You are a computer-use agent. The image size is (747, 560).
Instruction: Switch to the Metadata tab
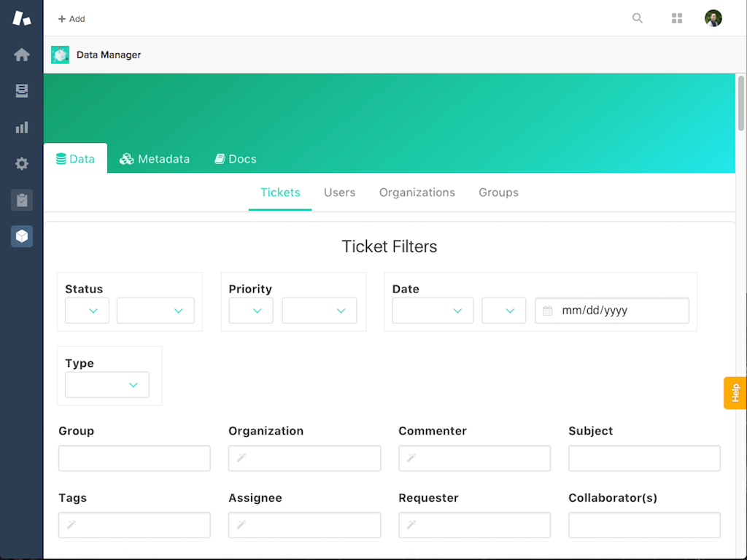(x=155, y=159)
